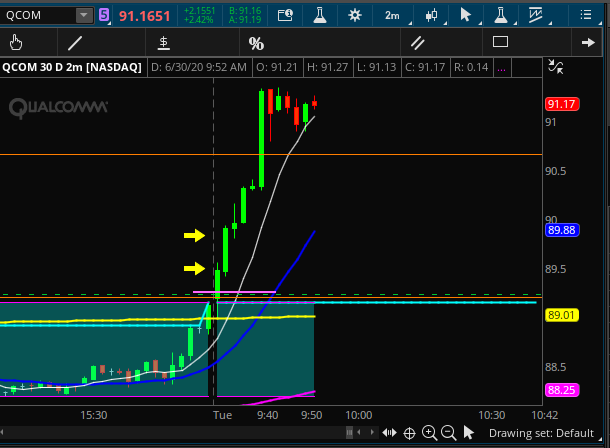Open the candlestick chart type menu

pos(431,16)
